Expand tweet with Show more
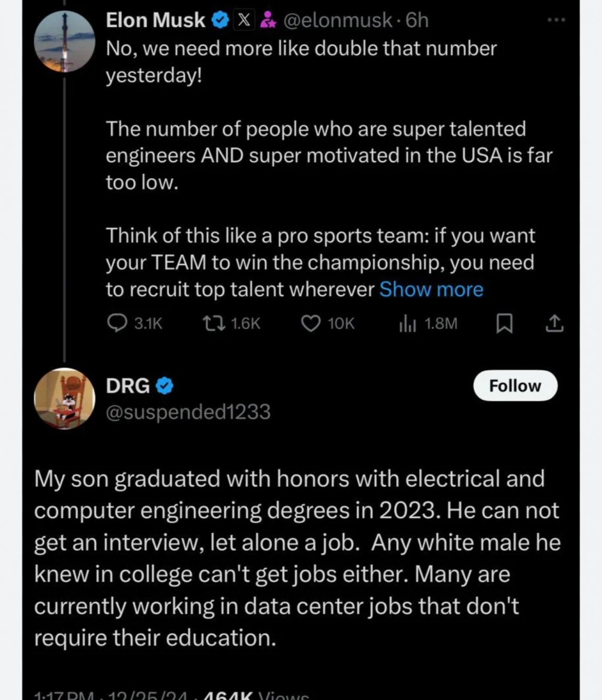This screenshot has width=602, height=700. coord(431,289)
